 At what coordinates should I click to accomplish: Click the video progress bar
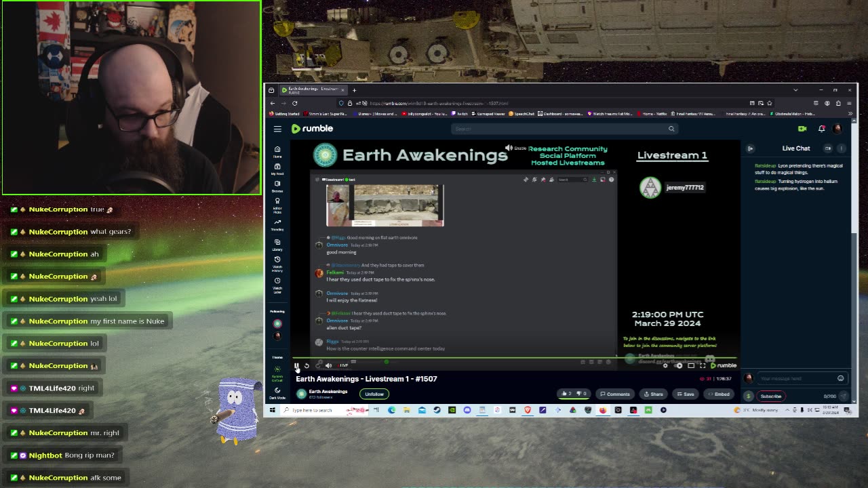tap(515, 358)
